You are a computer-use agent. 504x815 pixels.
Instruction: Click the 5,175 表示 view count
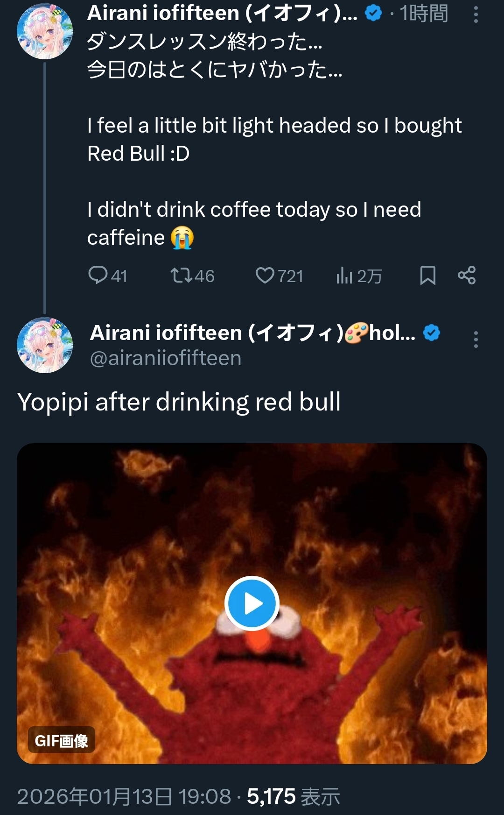(294, 797)
